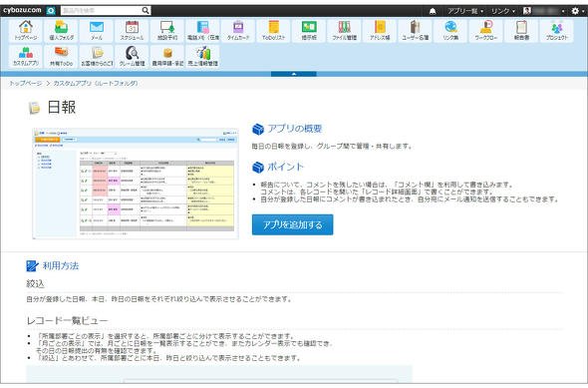Open the アドレス帳 address book icon
Screen dimensions: 588x388
(380, 30)
